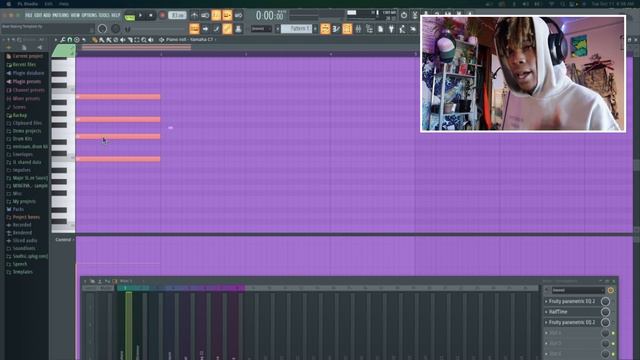640x360 pixels.
Task: Open the playlist view from toolbar
Action: 325,29
